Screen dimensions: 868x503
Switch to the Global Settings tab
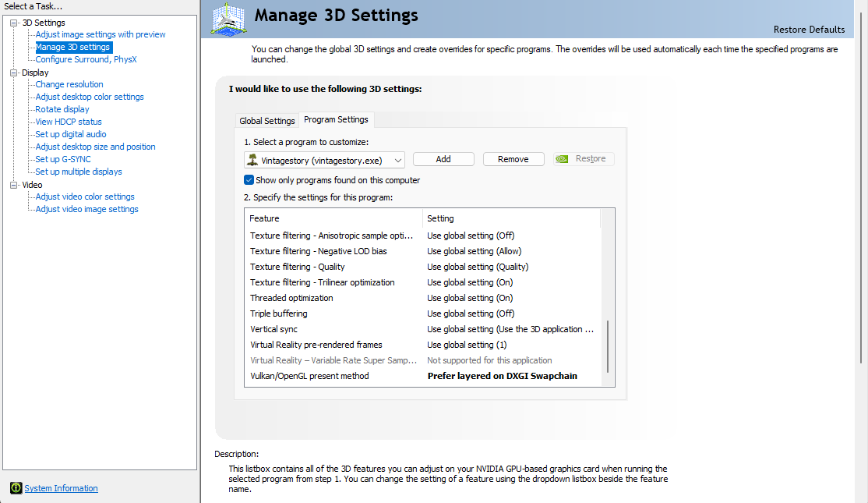click(x=266, y=121)
